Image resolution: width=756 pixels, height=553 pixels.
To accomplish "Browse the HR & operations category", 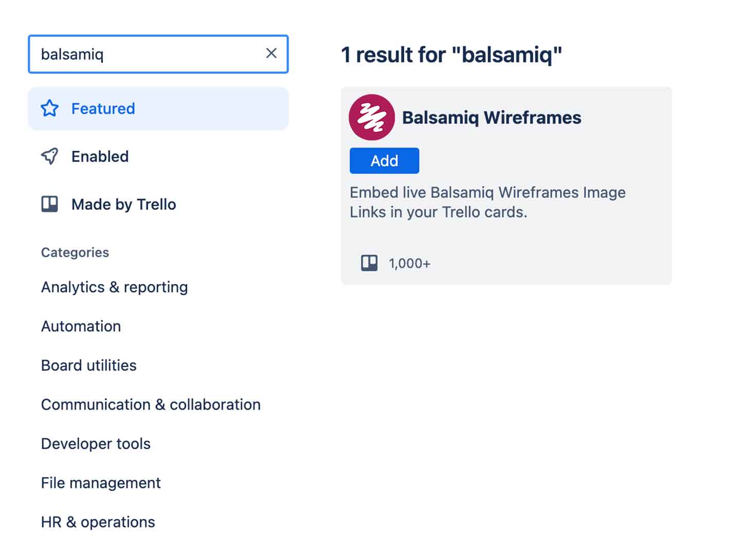I will point(98,522).
